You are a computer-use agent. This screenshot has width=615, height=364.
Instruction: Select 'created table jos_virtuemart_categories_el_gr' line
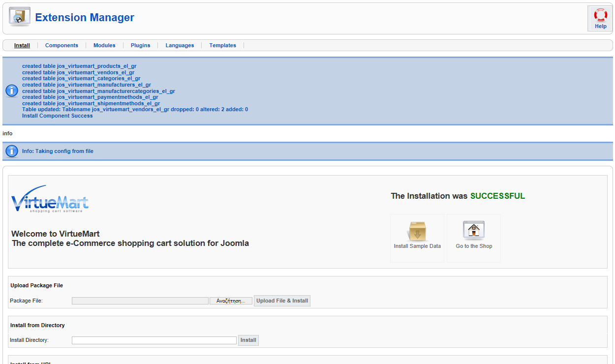(x=81, y=78)
